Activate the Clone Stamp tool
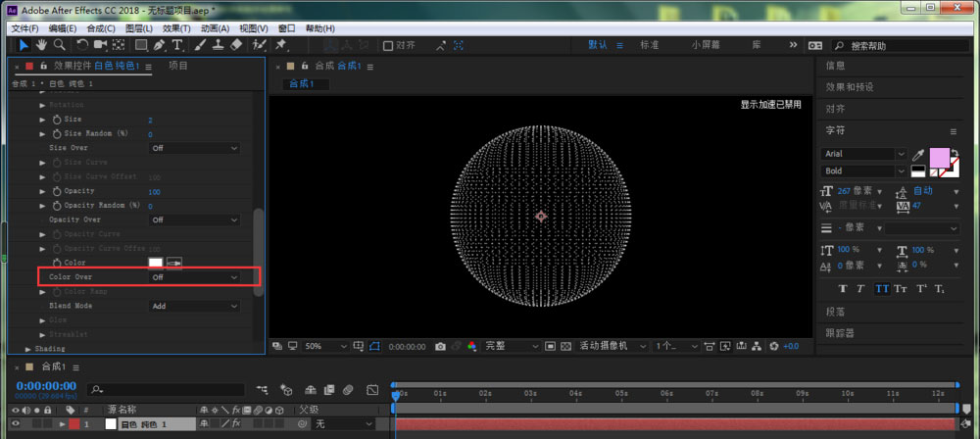980x439 pixels. click(217, 45)
